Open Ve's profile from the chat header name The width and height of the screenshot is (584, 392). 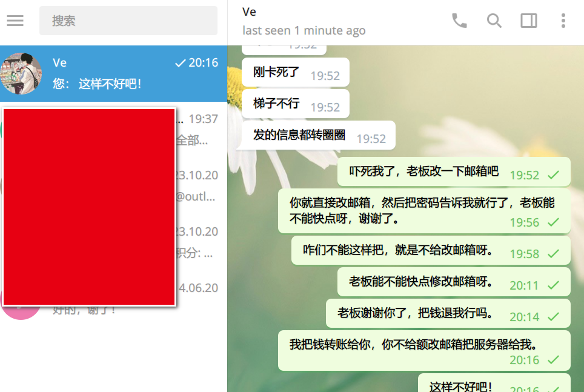(x=249, y=12)
